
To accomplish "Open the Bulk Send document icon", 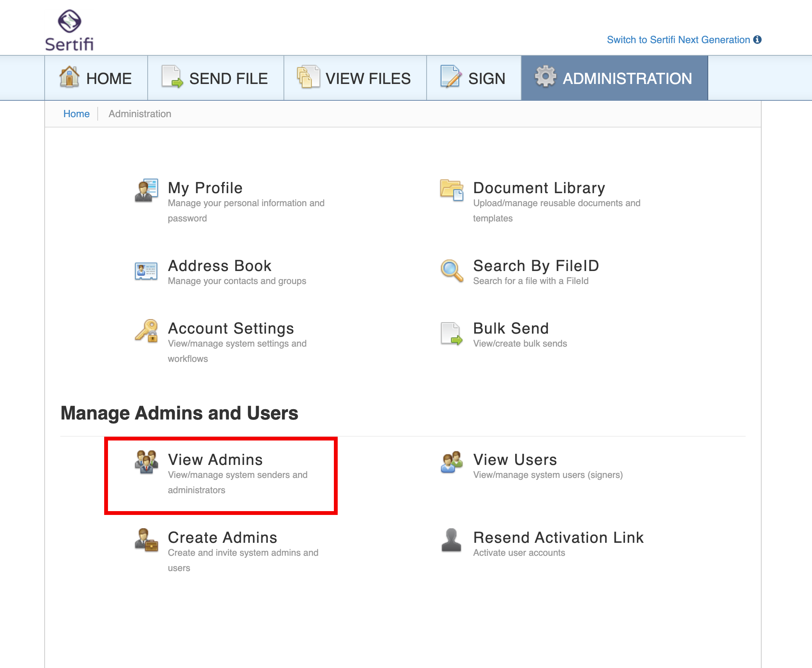I will point(451,334).
